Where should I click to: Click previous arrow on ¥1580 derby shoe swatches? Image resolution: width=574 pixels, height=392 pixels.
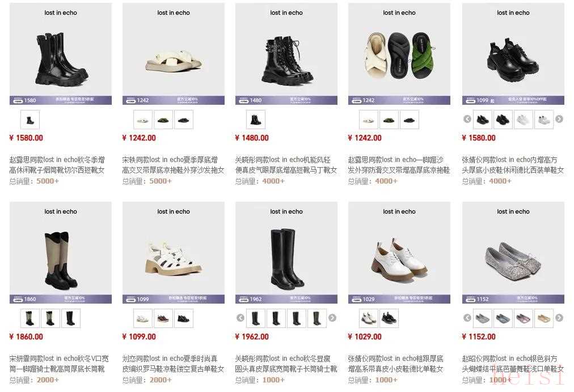tap(467, 119)
